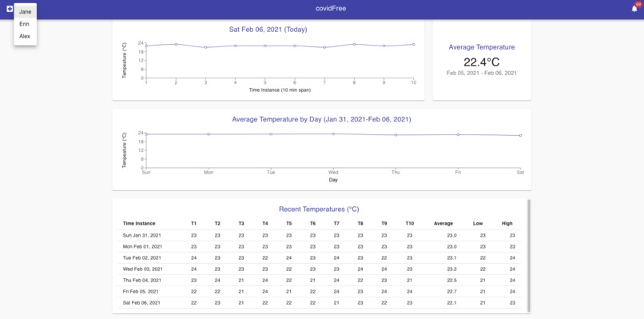
Task: Click the 'Thu' axis label in daily chart
Action: [396, 173]
